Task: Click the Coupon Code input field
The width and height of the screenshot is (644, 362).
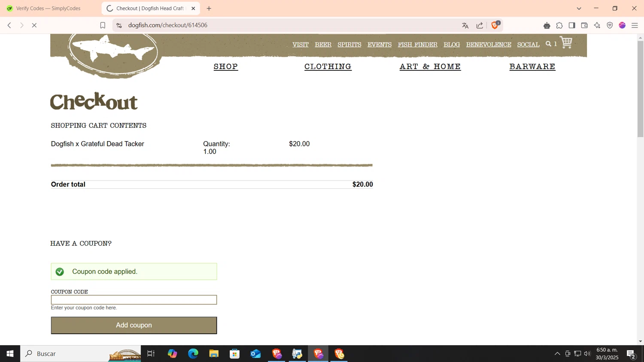Action: point(134,300)
